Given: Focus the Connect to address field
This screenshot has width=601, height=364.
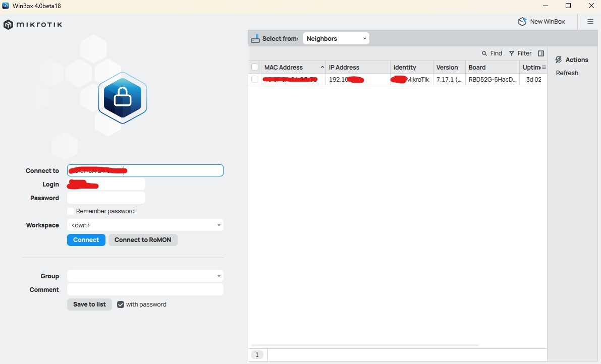Looking at the screenshot, I should pos(145,171).
